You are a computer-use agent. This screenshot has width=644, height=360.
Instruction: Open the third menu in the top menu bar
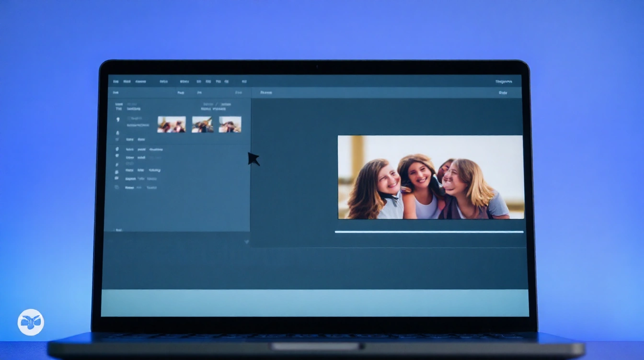[x=141, y=82]
